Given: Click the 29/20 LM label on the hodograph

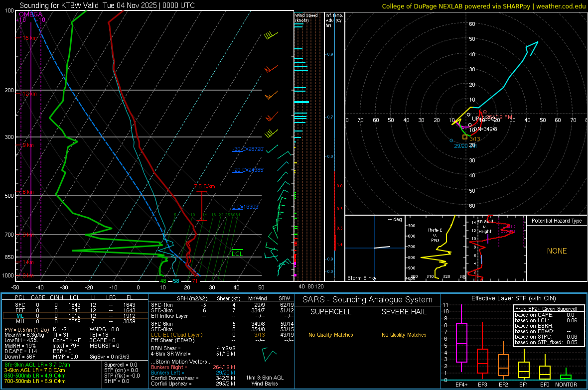Looking at the screenshot, I should (465, 146).
